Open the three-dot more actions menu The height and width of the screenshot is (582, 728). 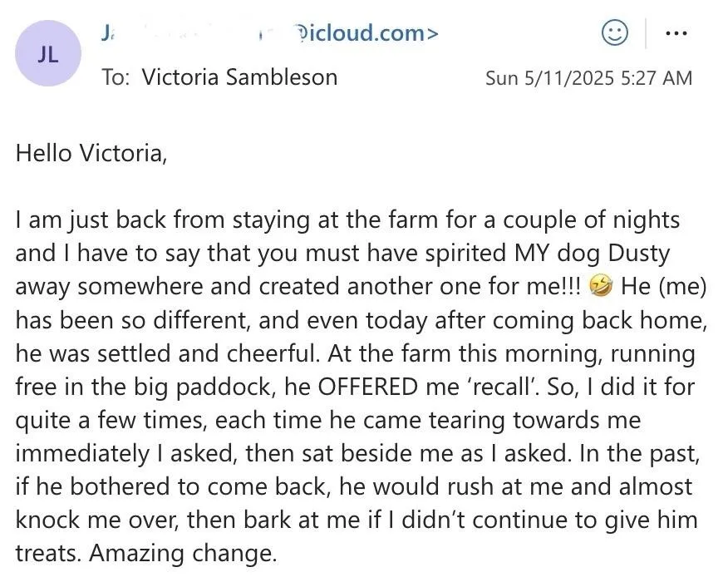click(x=676, y=33)
